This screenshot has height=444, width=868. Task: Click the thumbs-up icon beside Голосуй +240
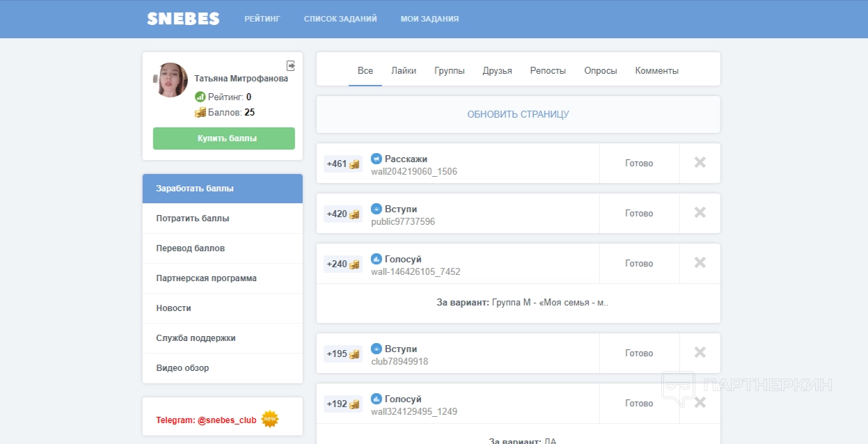[x=377, y=259]
